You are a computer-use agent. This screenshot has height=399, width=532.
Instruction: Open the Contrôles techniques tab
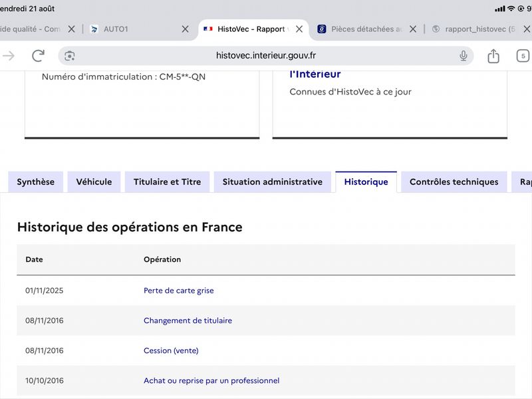[454, 182]
